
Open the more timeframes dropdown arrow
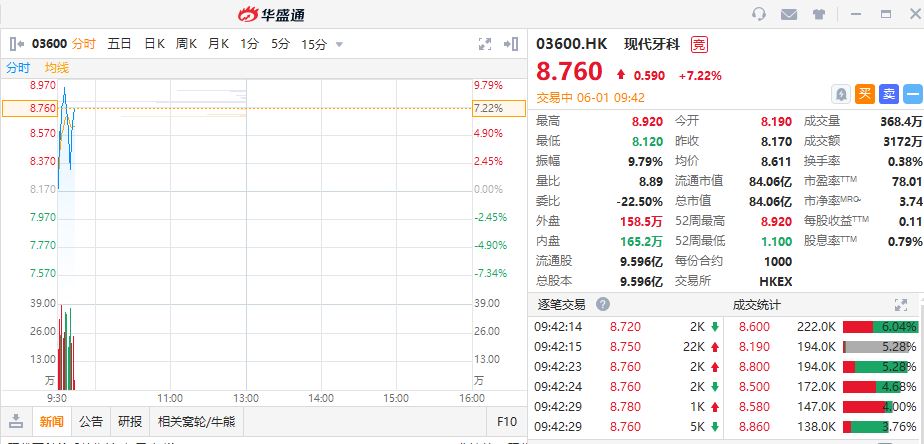pyautogui.click(x=340, y=44)
